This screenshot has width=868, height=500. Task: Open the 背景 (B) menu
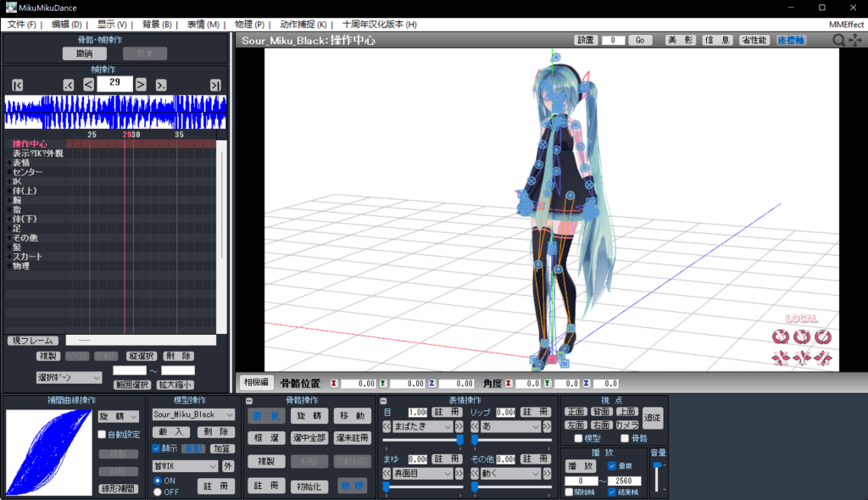(156, 25)
